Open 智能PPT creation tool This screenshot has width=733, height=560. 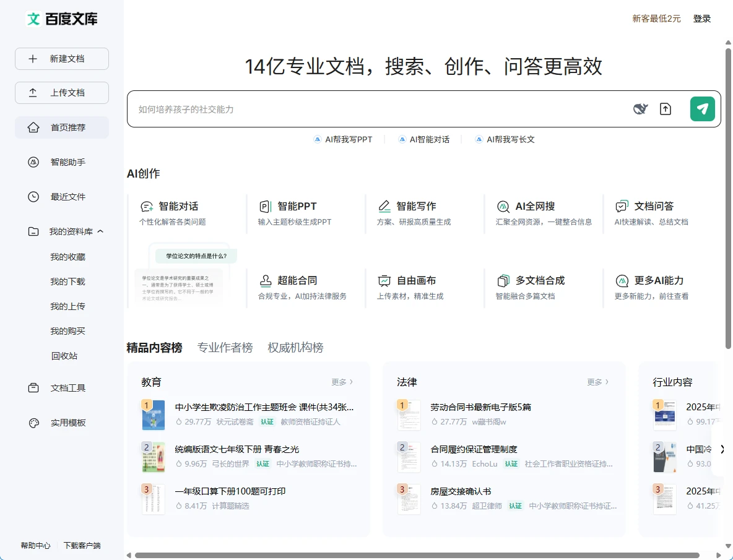pos(297,207)
